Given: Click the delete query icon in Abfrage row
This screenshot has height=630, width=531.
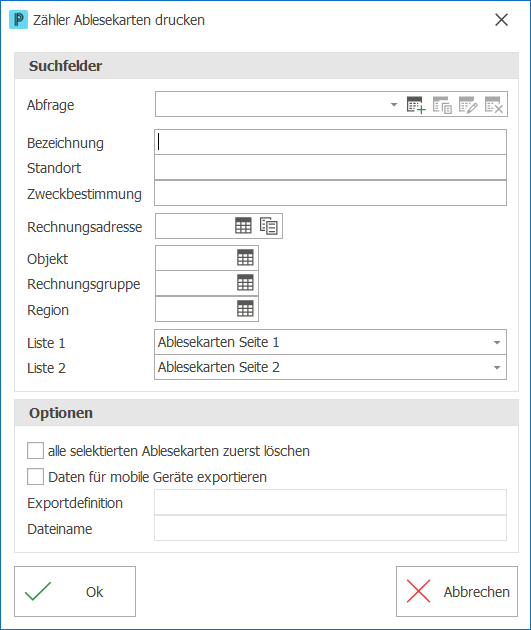Looking at the screenshot, I should [x=494, y=105].
